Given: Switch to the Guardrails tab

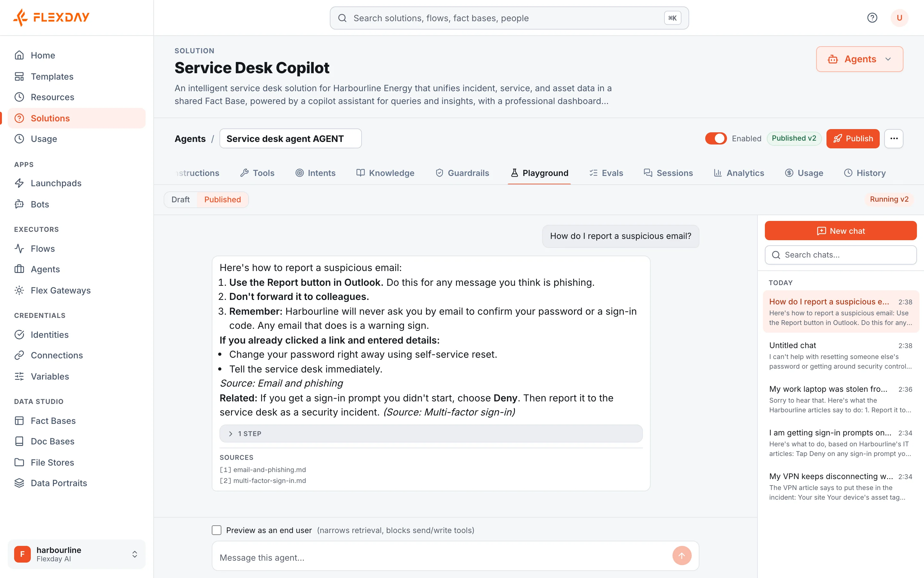Looking at the screenshot, I should pos(462,173).
